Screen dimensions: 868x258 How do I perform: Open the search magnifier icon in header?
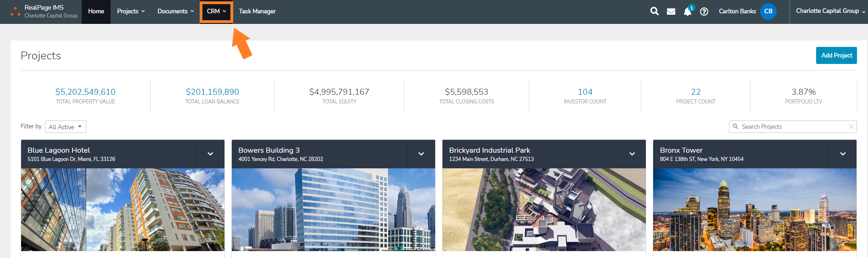[x=655, y=11]
